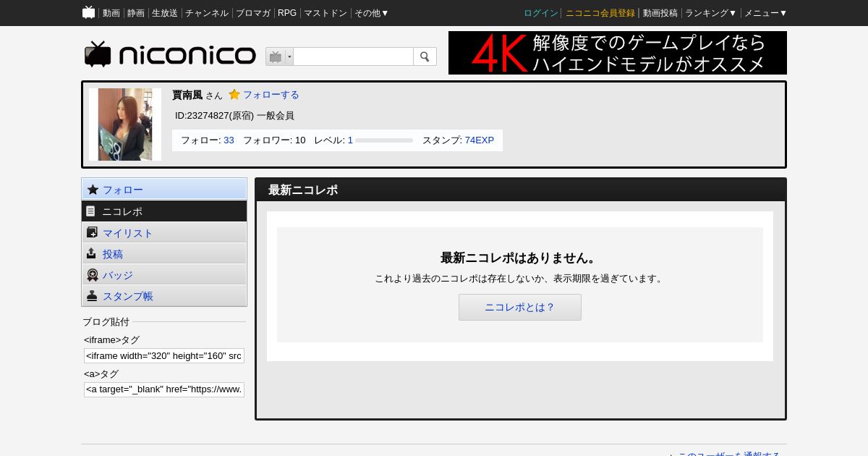Screen dimensions: 868x456
Task: Select the 投稿 sidebar tab
Action: tap(164, 253)
